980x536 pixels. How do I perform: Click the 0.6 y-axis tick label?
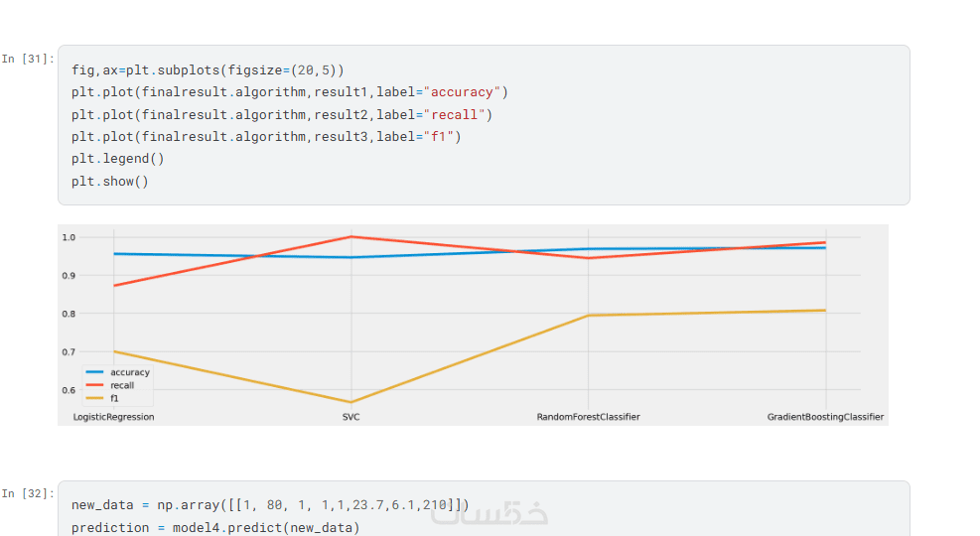(x=68, y=390)
